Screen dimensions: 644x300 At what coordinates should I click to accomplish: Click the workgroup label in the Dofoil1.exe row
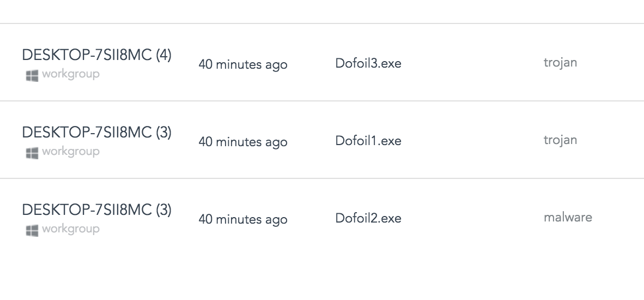(70, 152)
